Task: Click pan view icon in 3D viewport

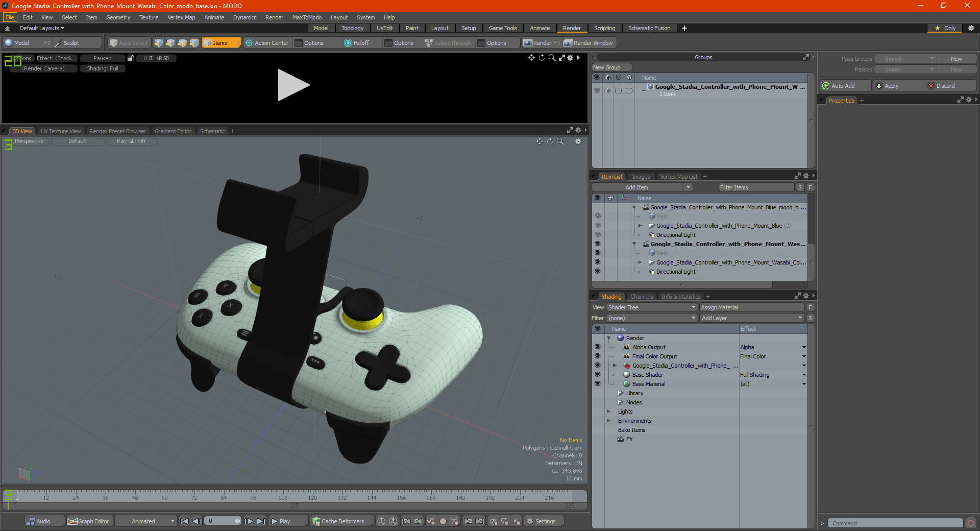Action: click(540, 141)
